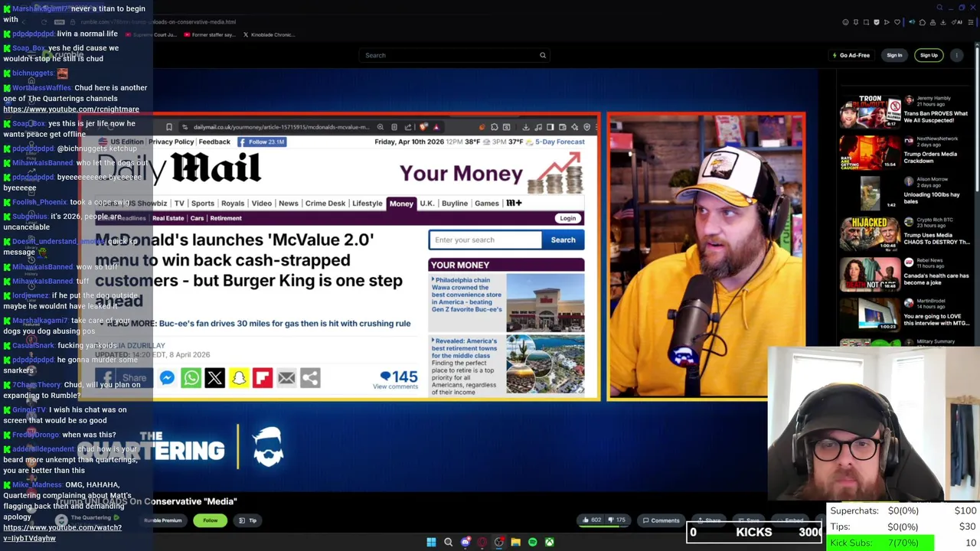980x551 pixels.
Task: Open the youtube.com/watch link at chat bottom
Action: click(62, 533)
